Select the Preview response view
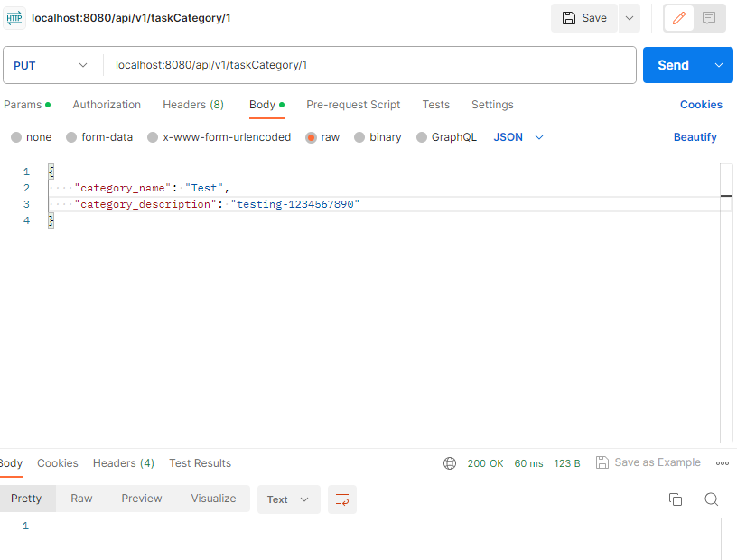Screen dimensions: 737x560 (142, 499)
